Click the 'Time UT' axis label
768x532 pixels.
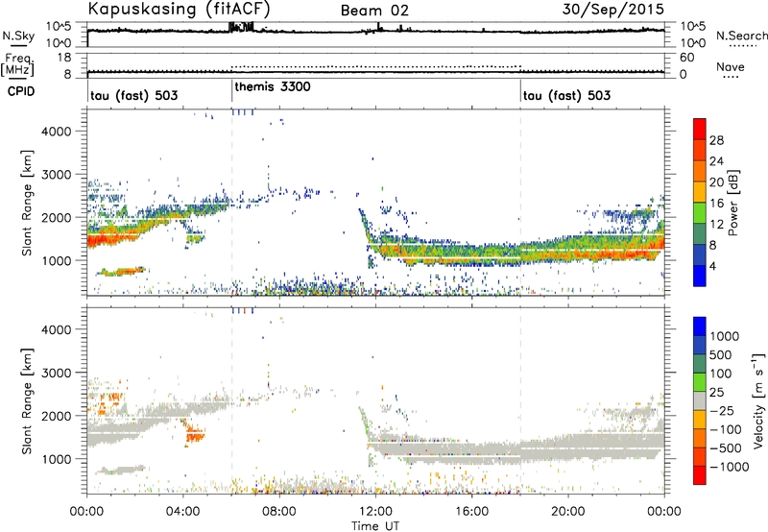pos(375,526)
